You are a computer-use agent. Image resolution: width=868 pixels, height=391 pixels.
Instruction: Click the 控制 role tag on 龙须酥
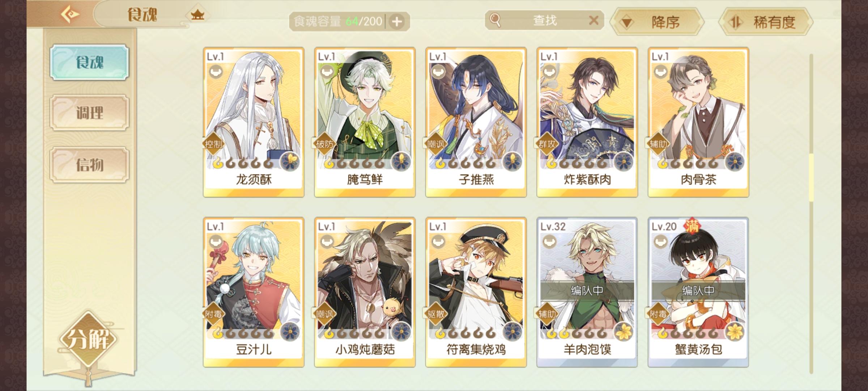click(x=213, y=144)
